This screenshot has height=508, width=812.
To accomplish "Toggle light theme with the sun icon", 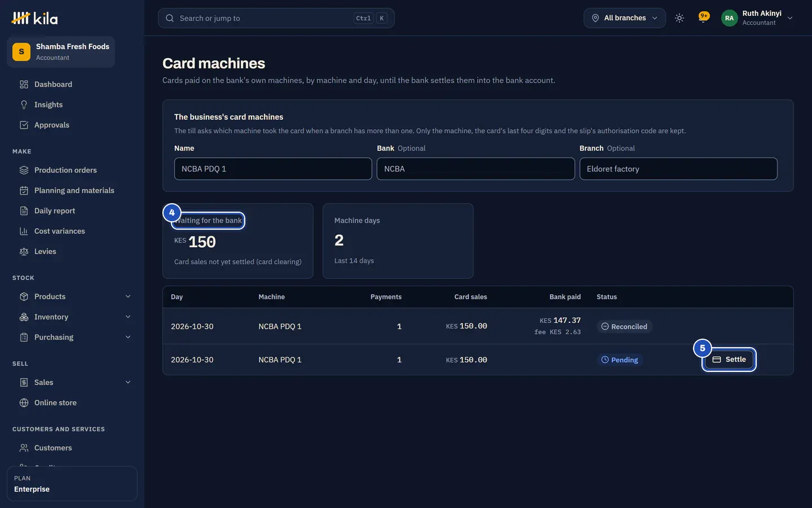I will 679,18.
